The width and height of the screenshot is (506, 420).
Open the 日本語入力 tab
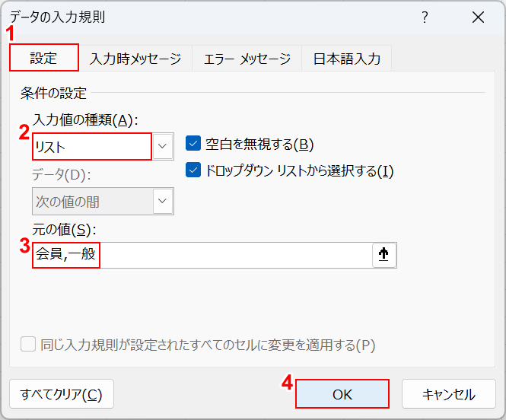point(347,59)
